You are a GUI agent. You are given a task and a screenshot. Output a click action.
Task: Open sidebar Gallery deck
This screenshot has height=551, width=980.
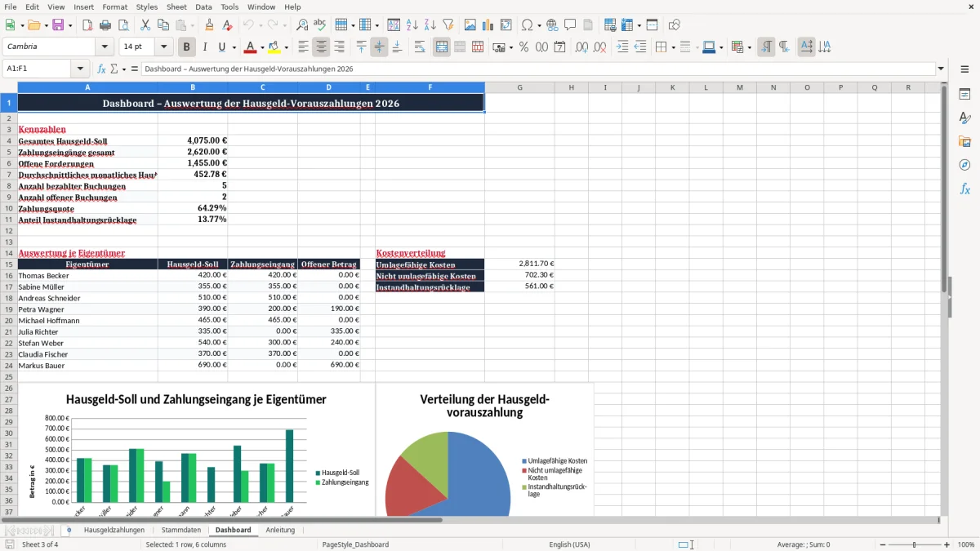click(964, 141)
